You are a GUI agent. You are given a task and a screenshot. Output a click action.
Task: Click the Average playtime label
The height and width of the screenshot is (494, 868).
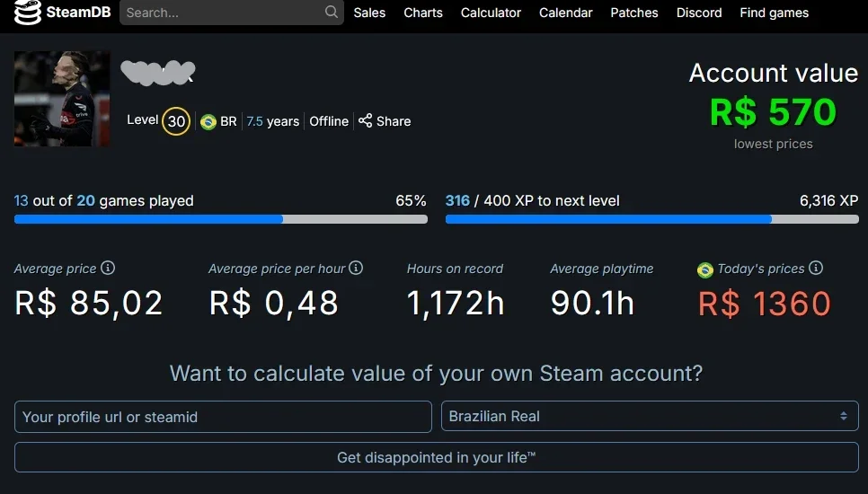point(602,269)
